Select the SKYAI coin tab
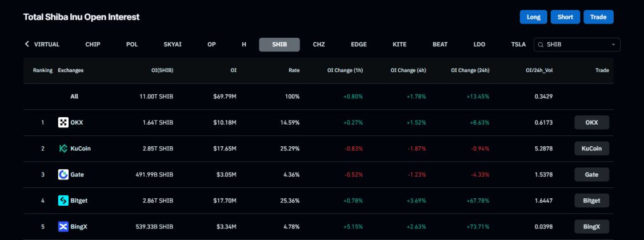The height and width of the screenshot is (240, 644). coord(173,45)
